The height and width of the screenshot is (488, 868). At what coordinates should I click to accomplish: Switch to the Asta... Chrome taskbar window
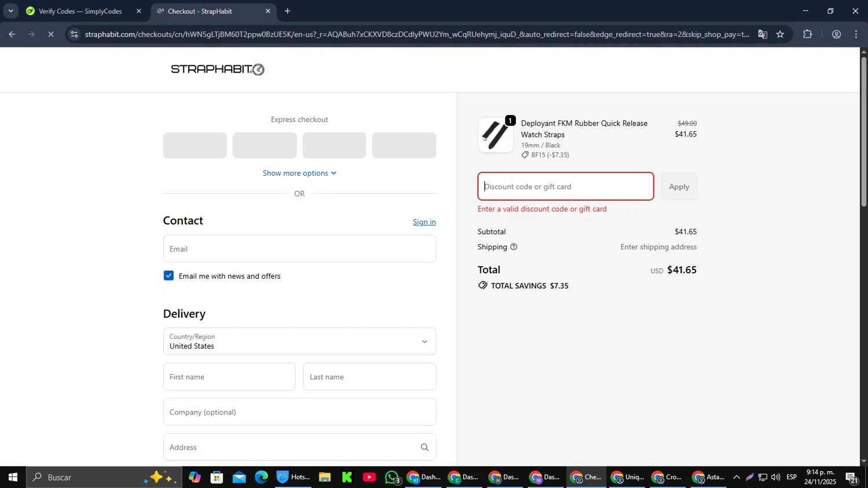tap(708, 477)
